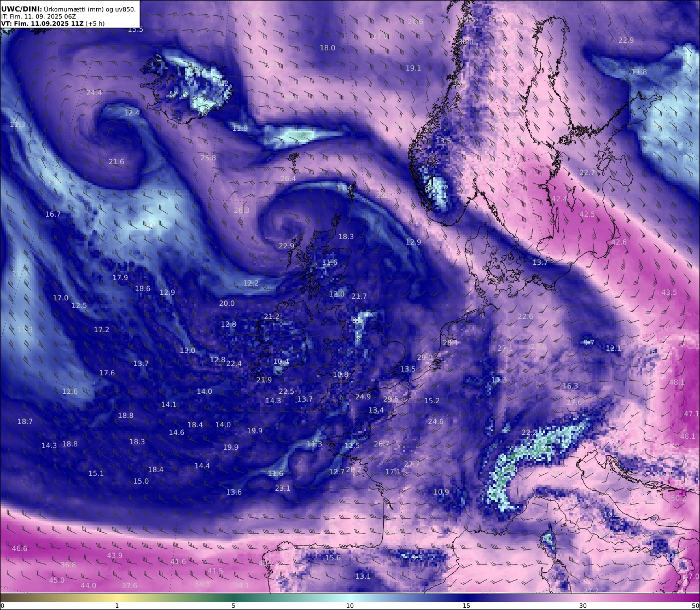
Task: Click the 46.6 value label
Action: click(x=20, y=548)
